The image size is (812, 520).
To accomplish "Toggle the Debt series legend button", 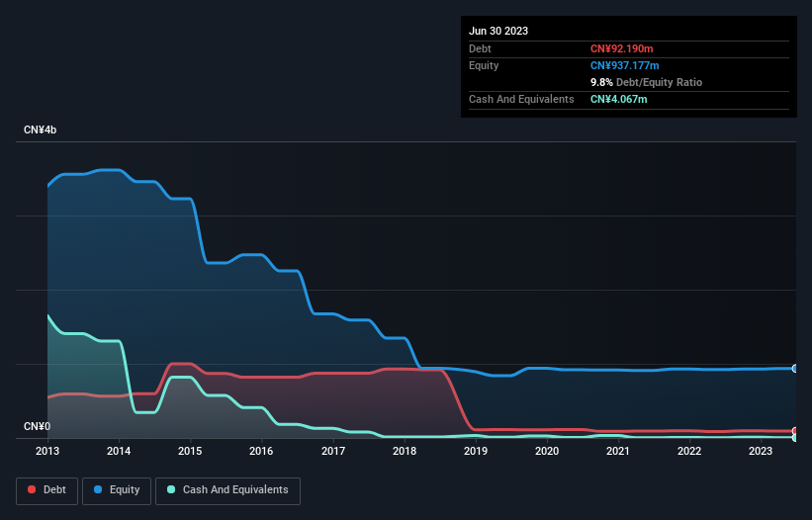I will click(x=47, y=490).
